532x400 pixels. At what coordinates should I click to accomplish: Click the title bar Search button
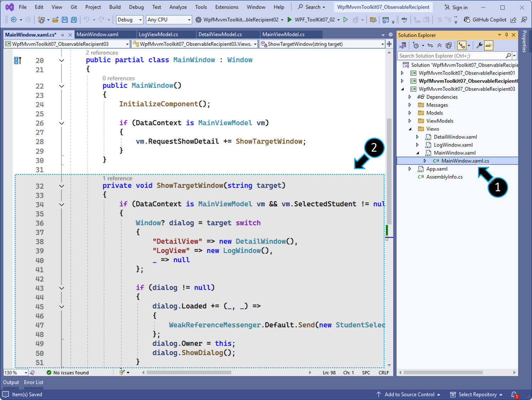(311, 7)
